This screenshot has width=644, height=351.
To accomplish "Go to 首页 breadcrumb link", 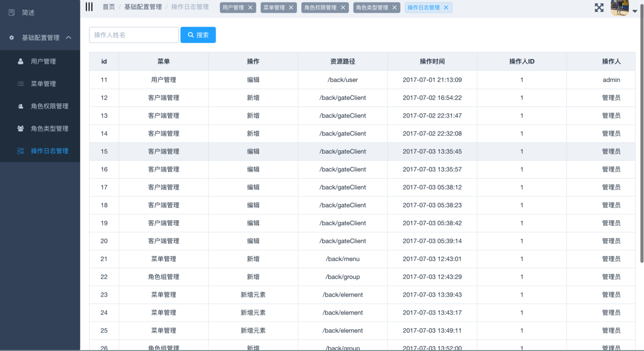I will pos(109,7).
